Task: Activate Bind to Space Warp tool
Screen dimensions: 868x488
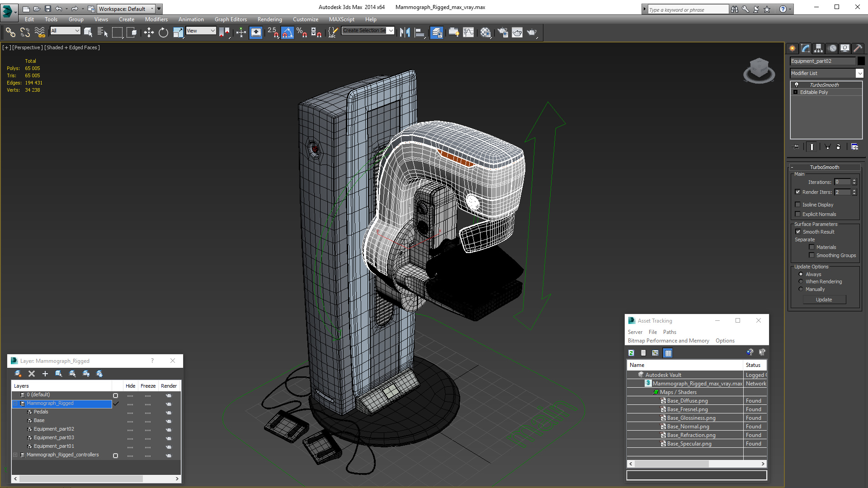Action: 40,32
